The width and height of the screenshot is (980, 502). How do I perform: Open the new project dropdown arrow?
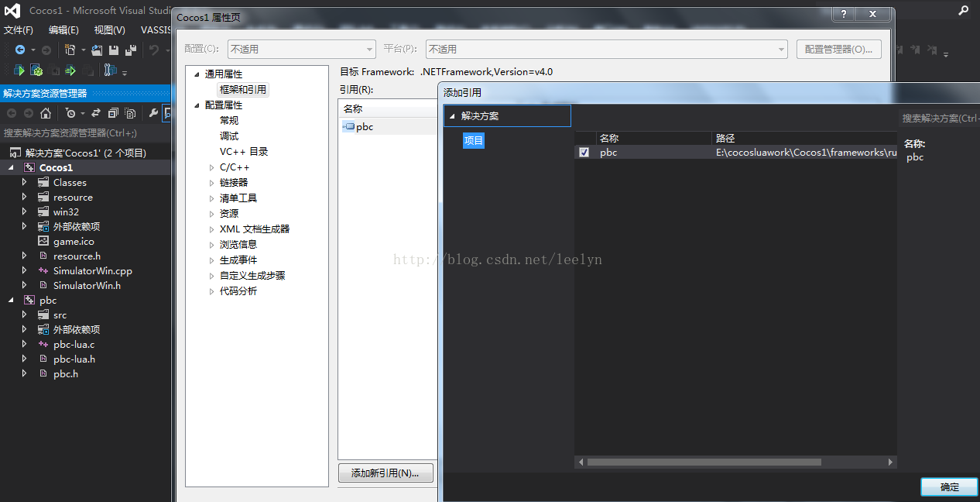pyautogui.click(x=83, y=50)
